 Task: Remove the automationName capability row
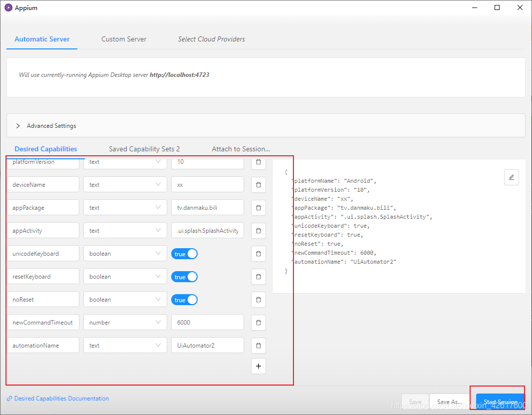click(258, 345)
